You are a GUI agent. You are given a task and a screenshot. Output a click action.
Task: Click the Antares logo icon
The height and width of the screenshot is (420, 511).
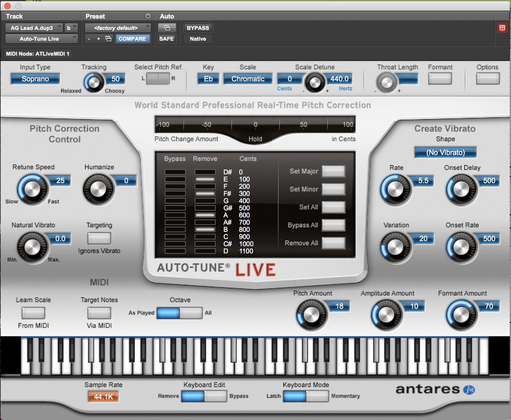coord(469,390)
